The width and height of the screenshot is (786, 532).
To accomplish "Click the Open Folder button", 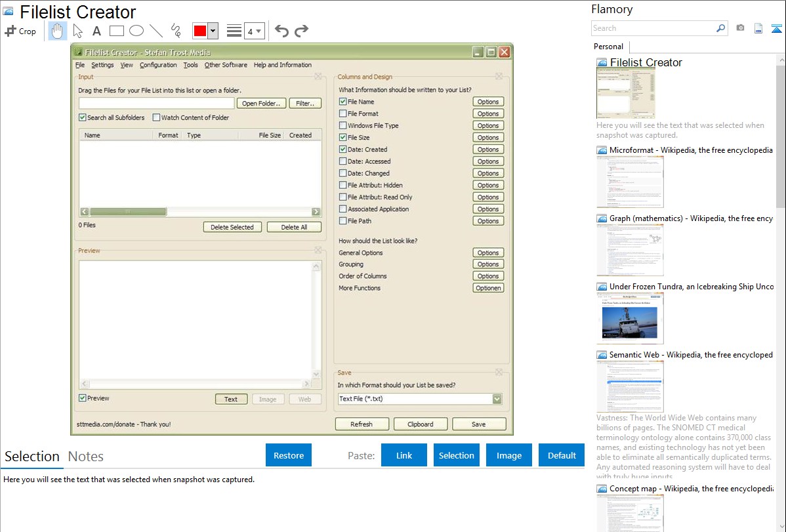I will click(261, 103).
